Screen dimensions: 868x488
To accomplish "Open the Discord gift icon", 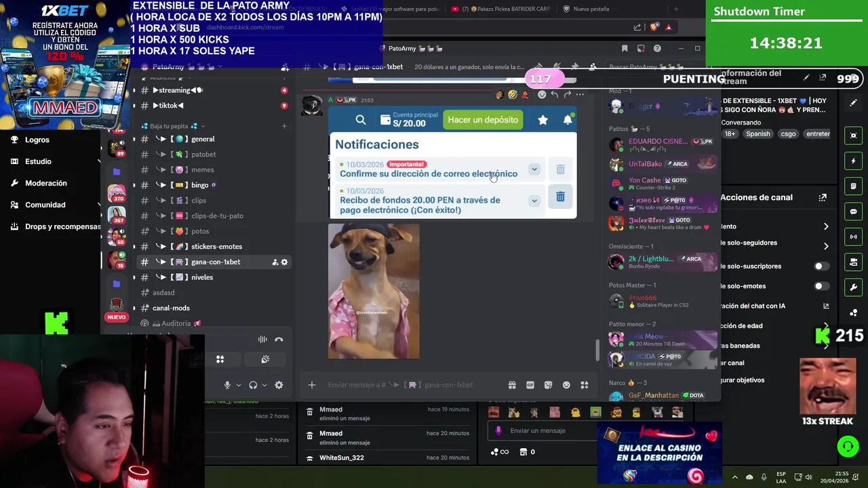I will [x=512, y=385].
